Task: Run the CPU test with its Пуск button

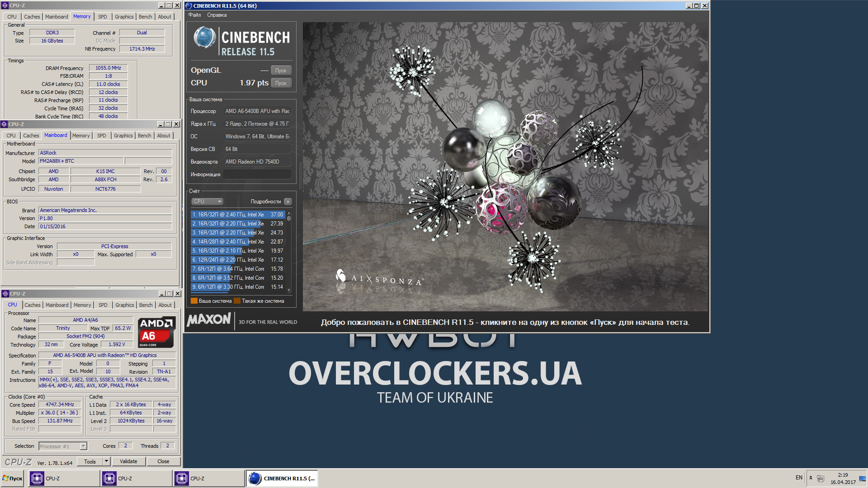Action: (x=281, y=83)
